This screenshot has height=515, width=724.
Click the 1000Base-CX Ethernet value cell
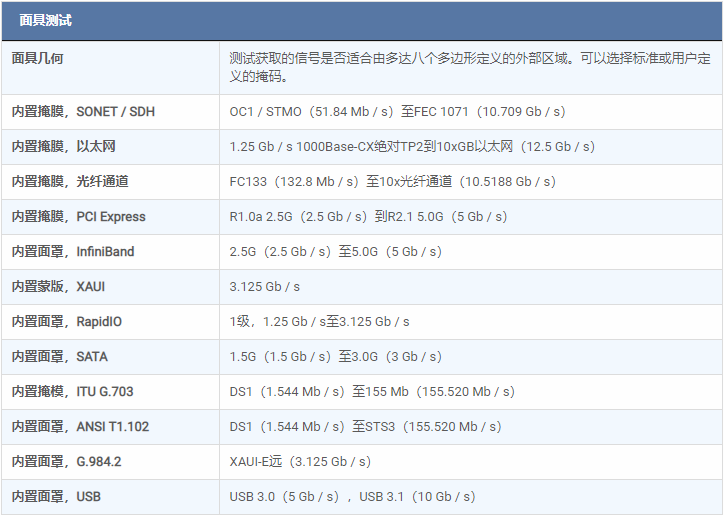[x=412, y=147]
